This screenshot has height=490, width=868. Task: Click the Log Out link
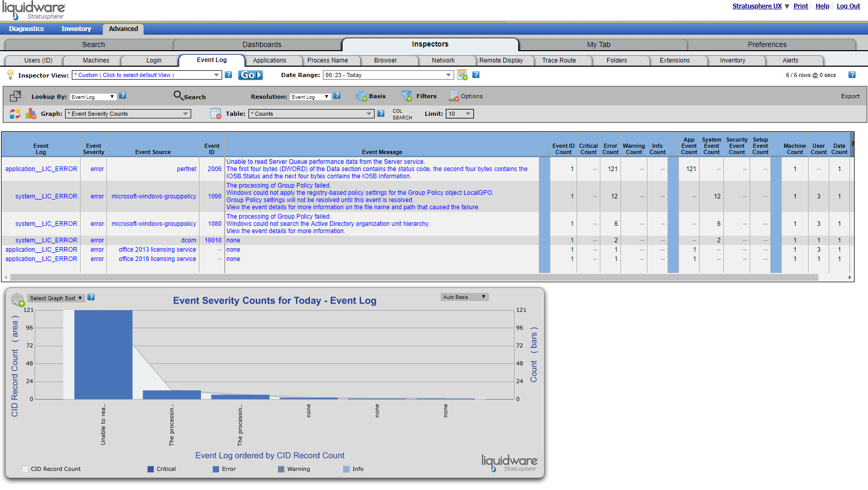[848, 6]
